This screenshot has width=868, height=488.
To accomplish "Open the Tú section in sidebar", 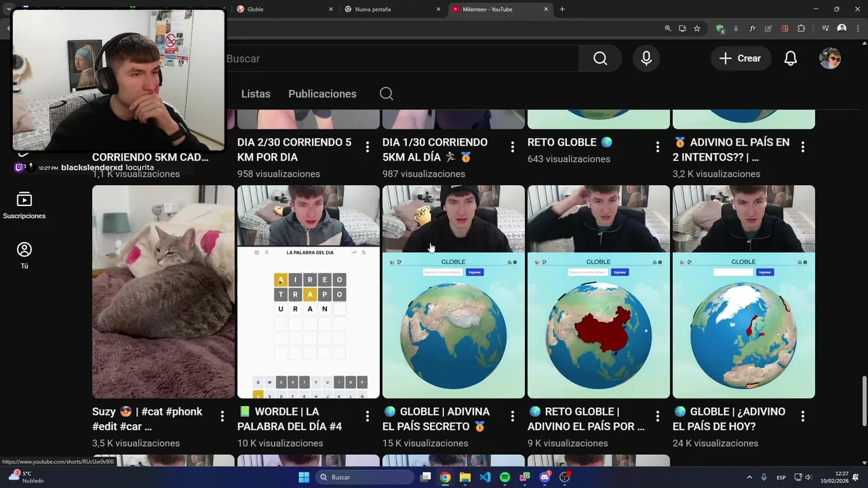I will (24, 256).
